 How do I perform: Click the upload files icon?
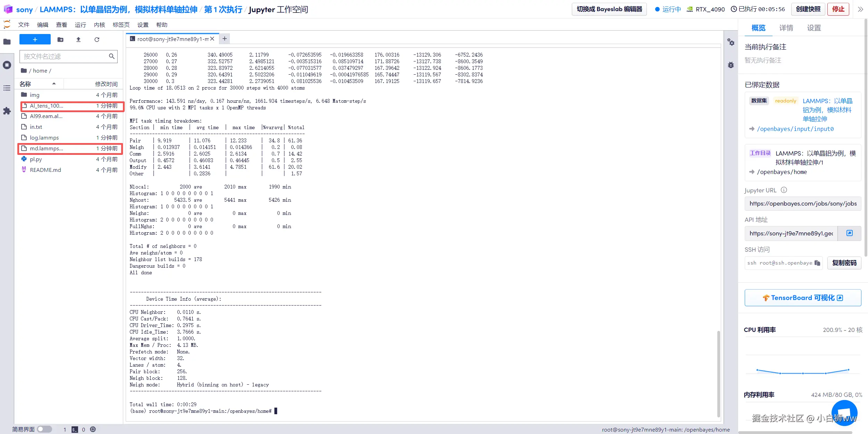coord(78,40)
